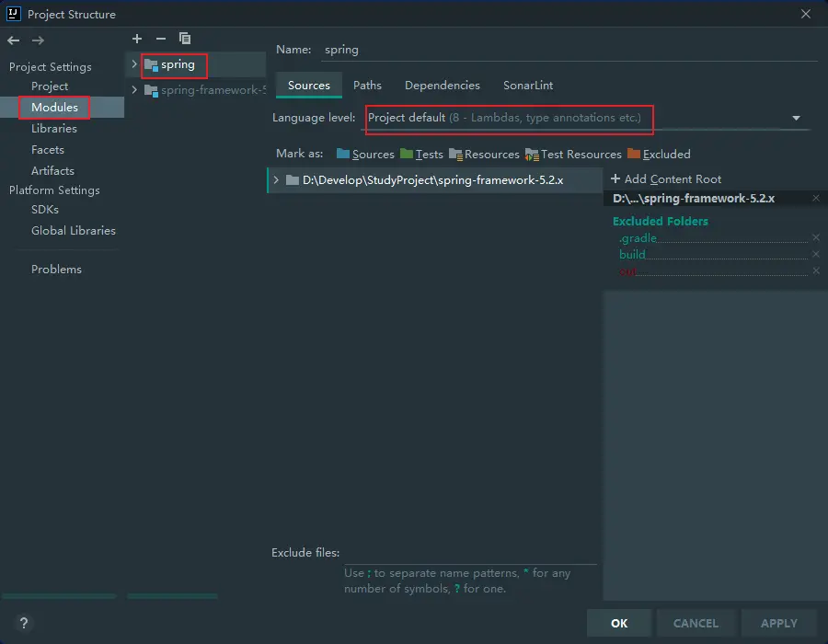The image size is (828, 644).
Task: Add a new module with plus icon
Action: tap(137, 39)
